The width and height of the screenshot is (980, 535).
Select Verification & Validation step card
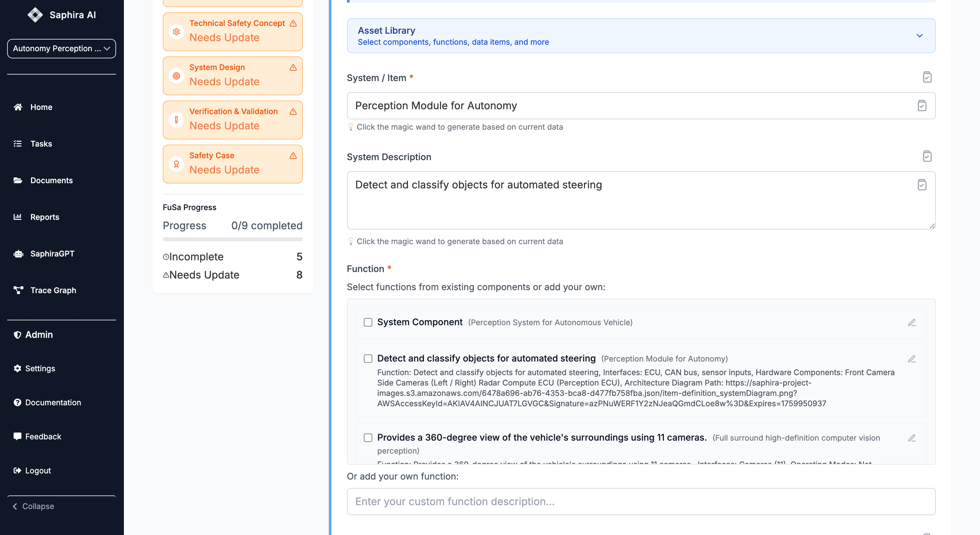(233, 119)
